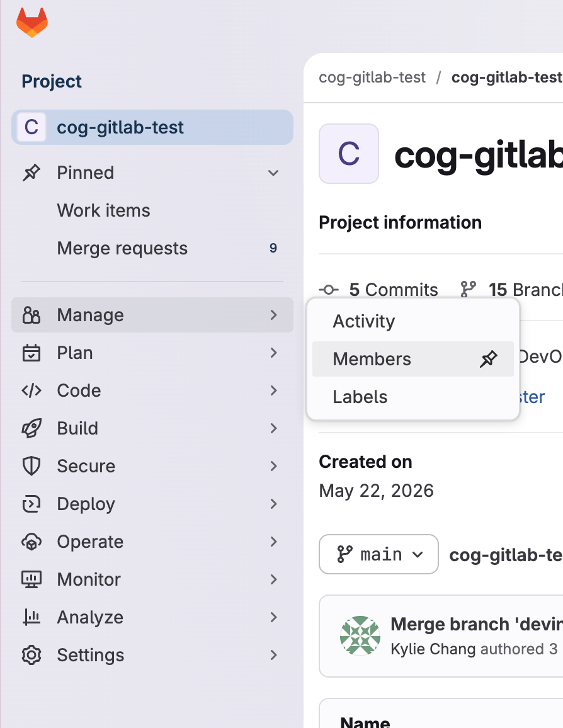Open the Merge branch commit title
563x728 pixels.
[477, 624]
